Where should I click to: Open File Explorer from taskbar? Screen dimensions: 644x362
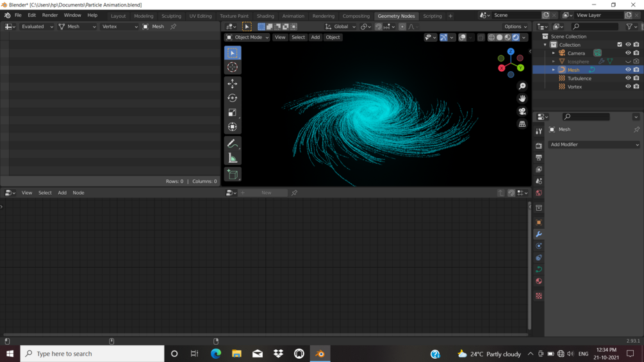pos(236,354)
